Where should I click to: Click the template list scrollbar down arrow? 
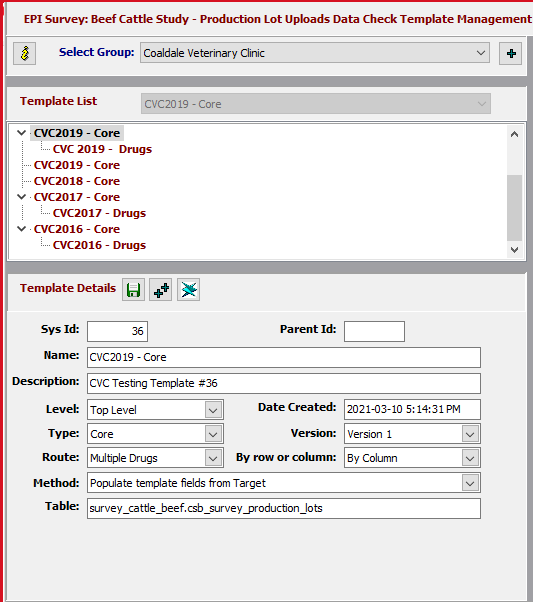(515, 250)
